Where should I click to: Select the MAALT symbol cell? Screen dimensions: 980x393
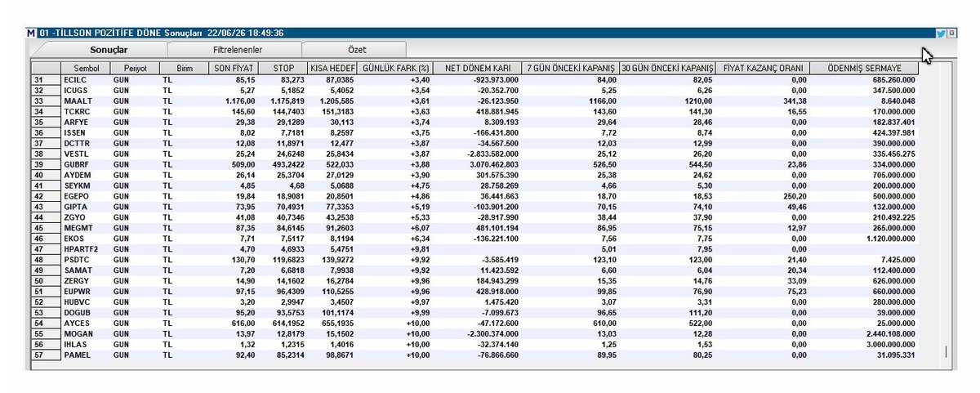tap(86, 100)
